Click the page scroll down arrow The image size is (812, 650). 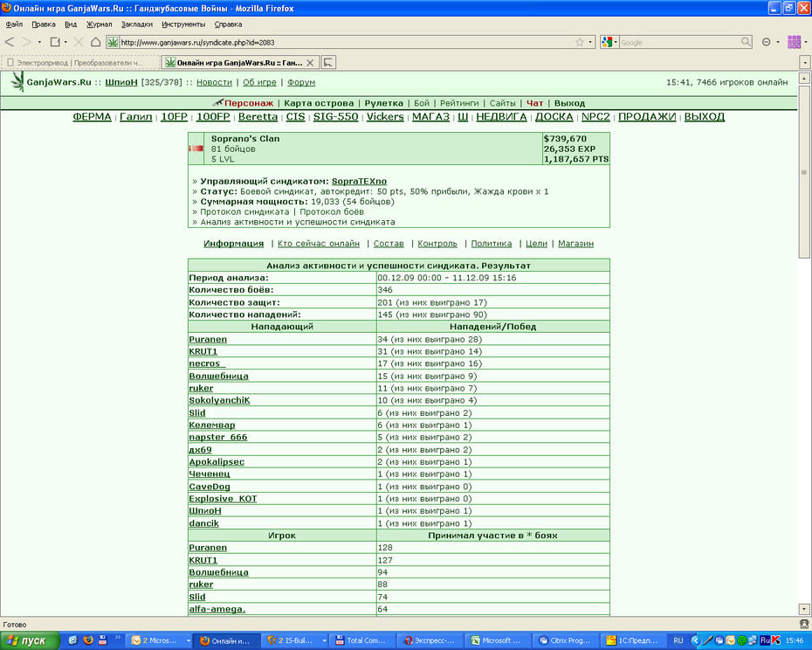coord(804,610)
